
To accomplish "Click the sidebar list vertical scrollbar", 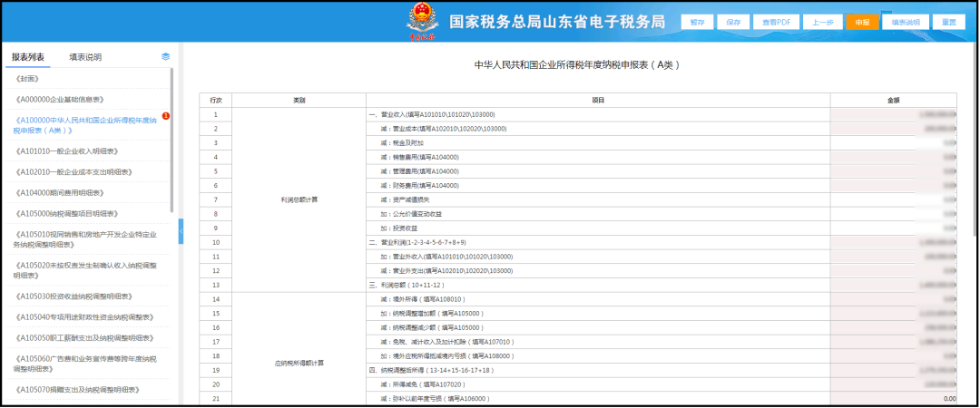I will click(171, 141).
